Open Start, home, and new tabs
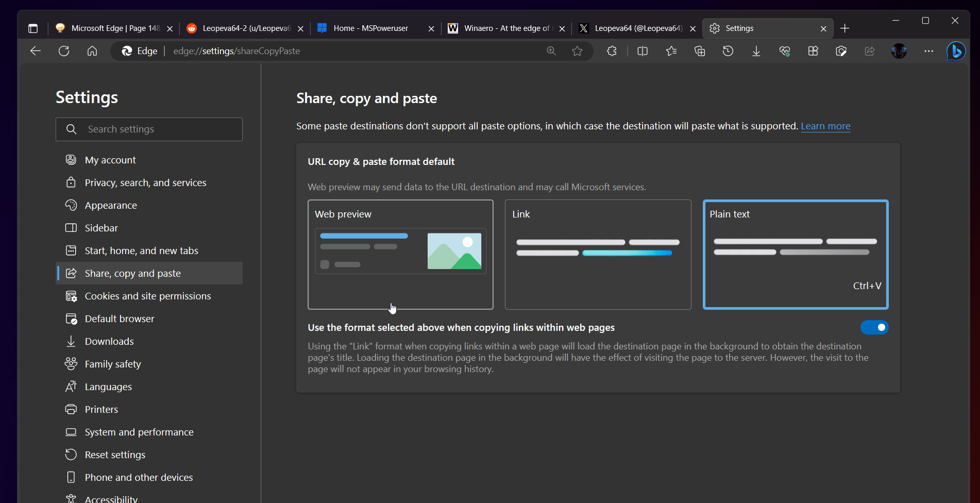This screenshot has height=503, width=980. [149, 250]
